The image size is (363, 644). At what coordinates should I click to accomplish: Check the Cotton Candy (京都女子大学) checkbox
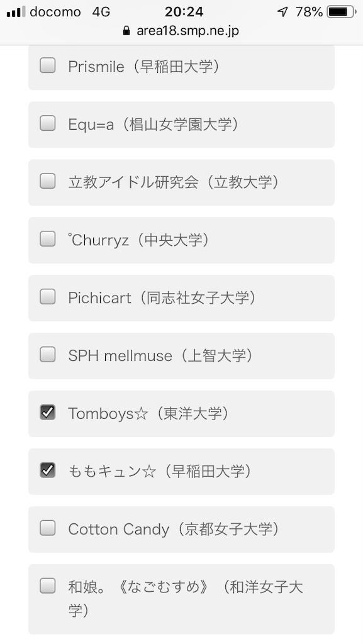click(x=48, y=528)
